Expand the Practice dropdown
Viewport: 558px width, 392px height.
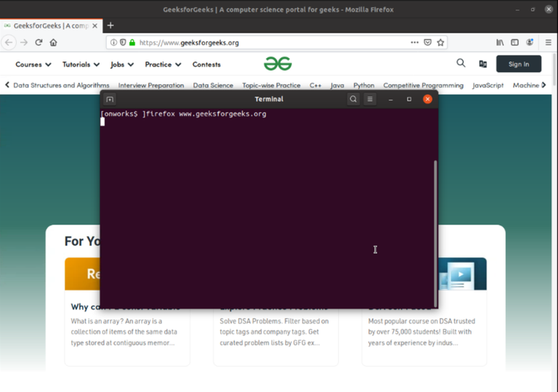pyautogui.click(x=163, y=65)
